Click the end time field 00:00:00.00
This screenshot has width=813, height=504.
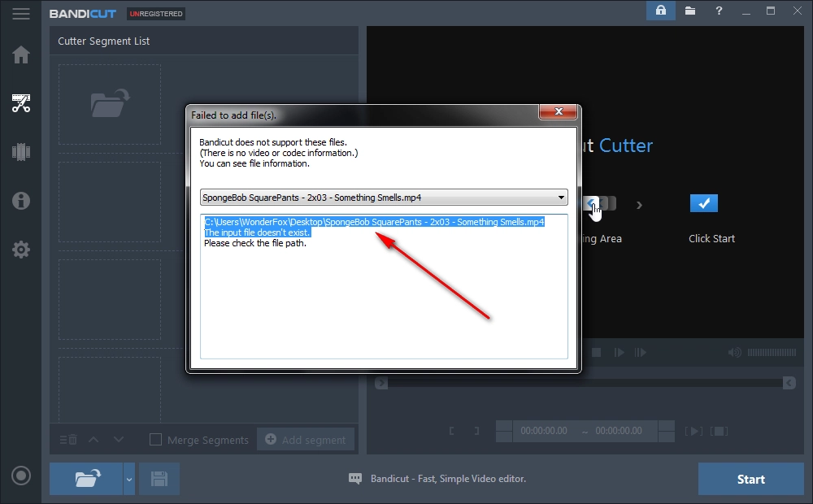[x=619, y=431]
